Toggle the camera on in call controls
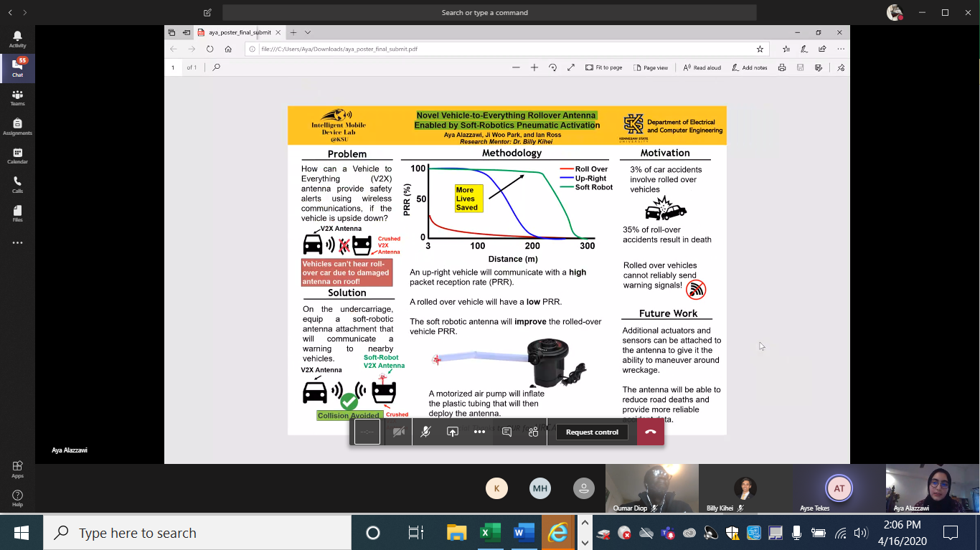Viewport: 980px width, 550px height. pyautogui.click(x=399, y=432)
